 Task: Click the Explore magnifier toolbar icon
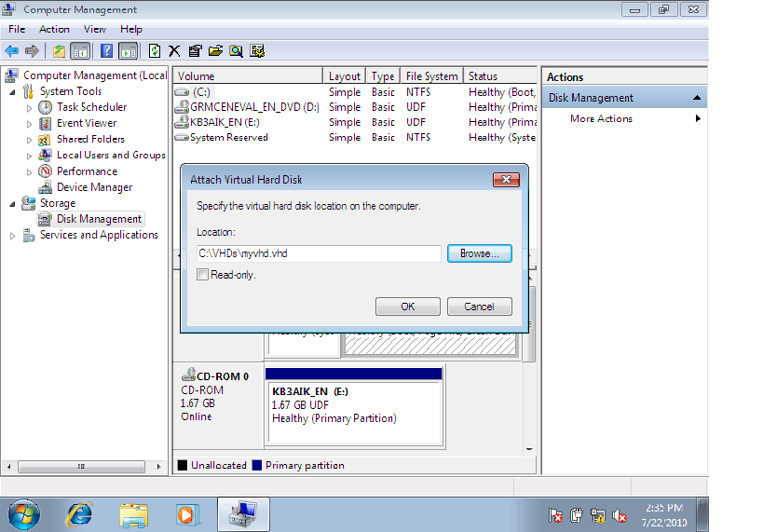pos(236,50)
